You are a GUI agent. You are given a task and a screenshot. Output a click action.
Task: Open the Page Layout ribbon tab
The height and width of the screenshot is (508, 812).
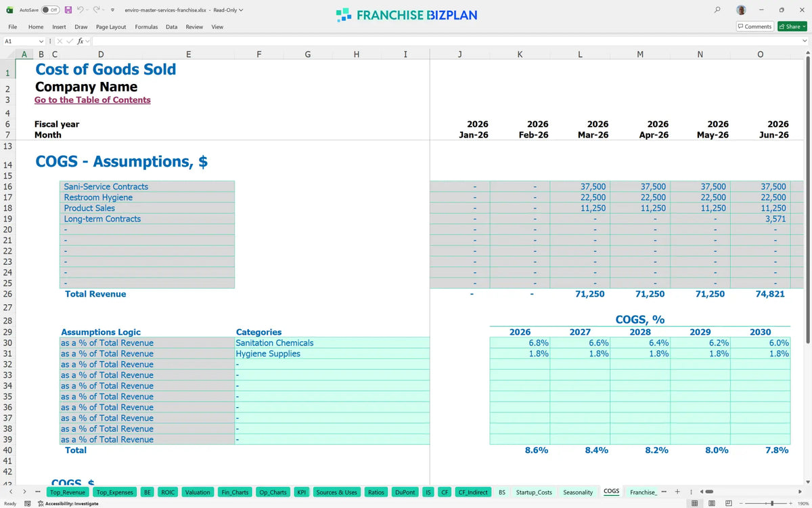pyautogui.click(x=111, y=26)
